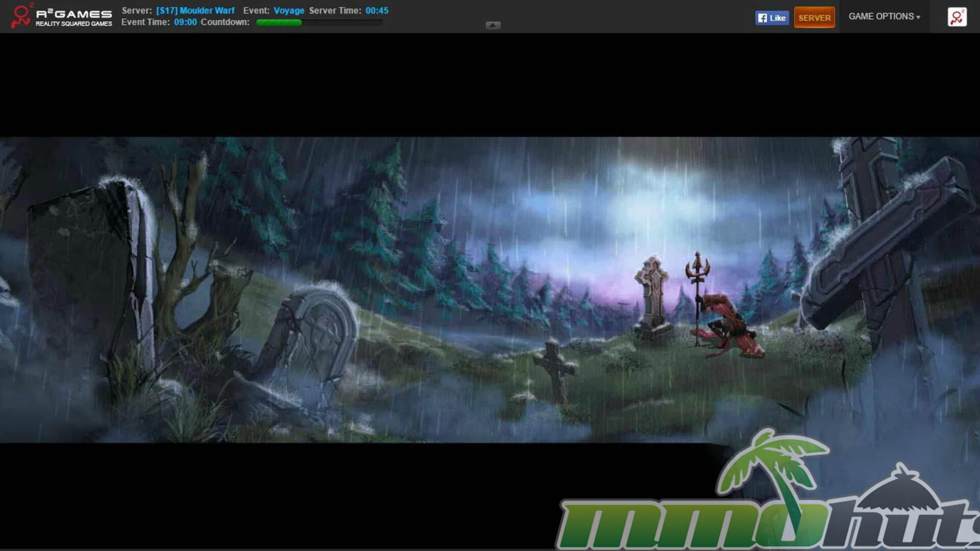Click the Event Time 09:00 value
This screenshot has width=980, height=551.
coord(185,22)
